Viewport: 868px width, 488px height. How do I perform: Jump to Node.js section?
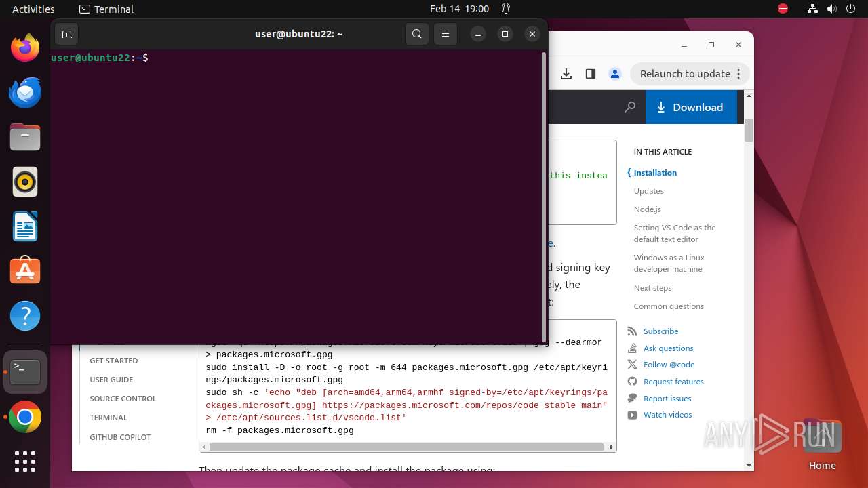click(x=647, y=209)
